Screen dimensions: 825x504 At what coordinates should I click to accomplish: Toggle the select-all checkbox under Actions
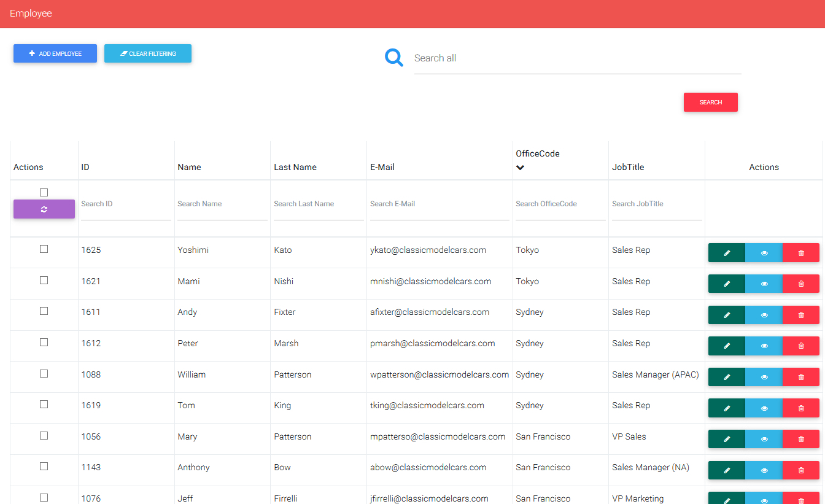[44, 192]
